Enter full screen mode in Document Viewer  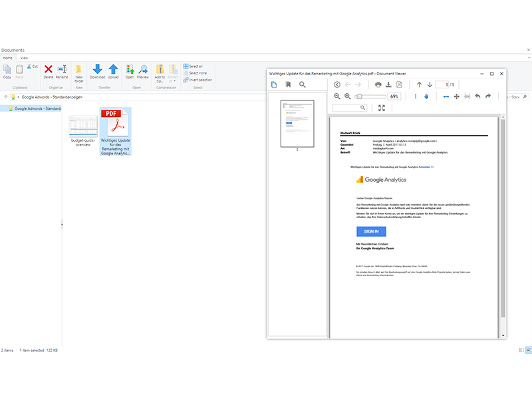[x=382, y=108]
